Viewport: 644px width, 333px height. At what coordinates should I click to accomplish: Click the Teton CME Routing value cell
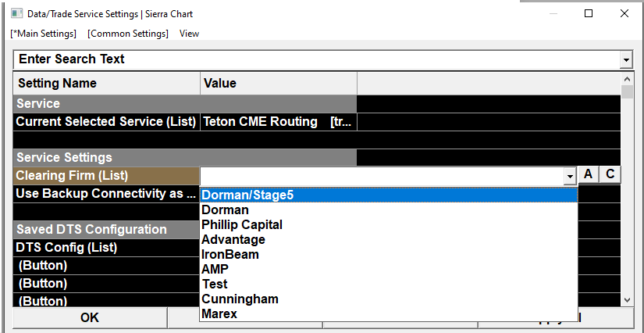point(279,122)
